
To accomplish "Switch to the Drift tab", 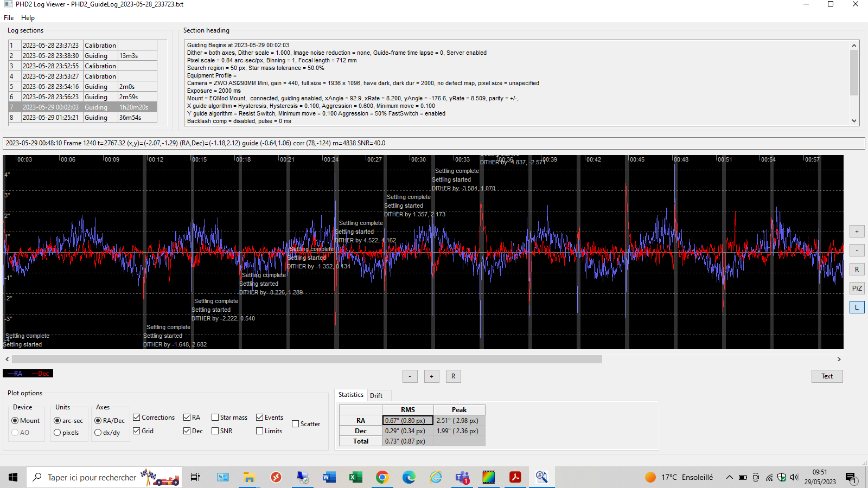I will [376, 395].
